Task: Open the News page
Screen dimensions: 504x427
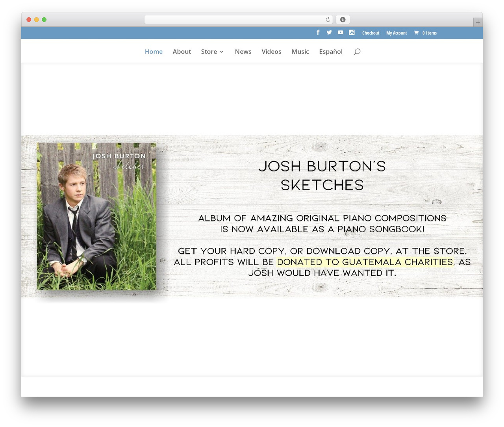Action: 243,52
